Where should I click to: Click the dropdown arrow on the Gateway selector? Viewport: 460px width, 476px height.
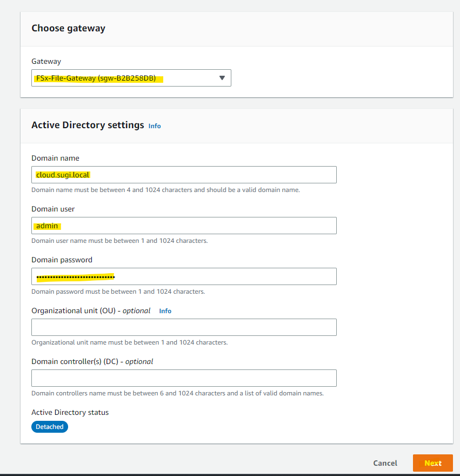coord(222,78)
